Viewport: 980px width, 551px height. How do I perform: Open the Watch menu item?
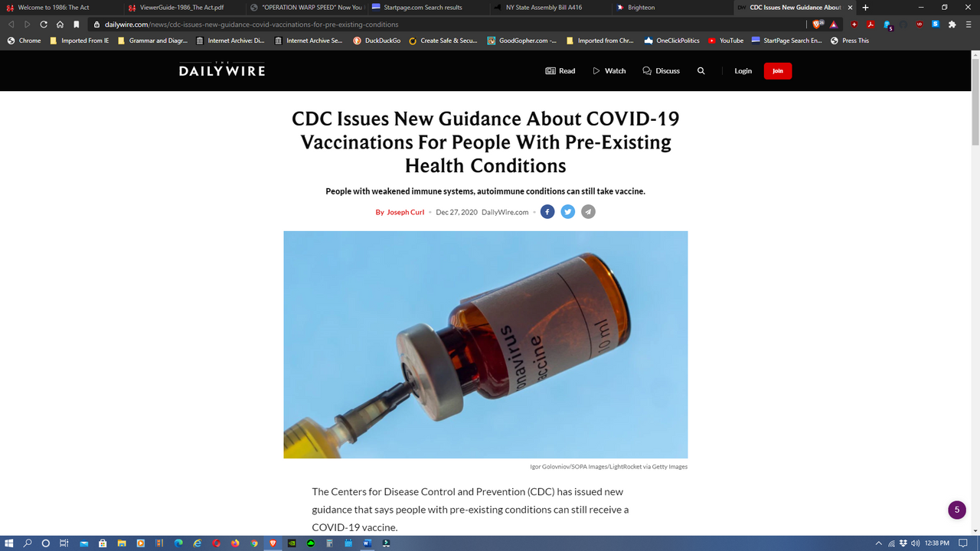(609, 70)
